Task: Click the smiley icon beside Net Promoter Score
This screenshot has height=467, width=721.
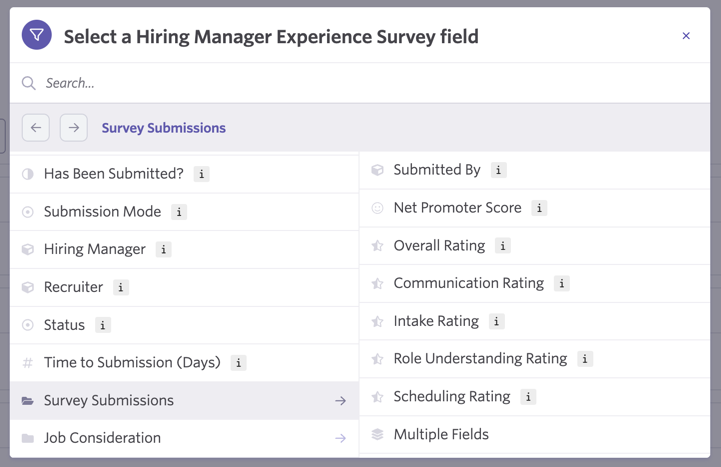Action: [377, 208]
